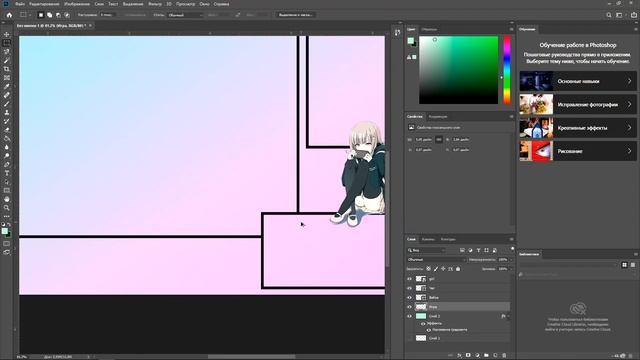Switch to the Channels tab
The image size is (640, 360).
point(428,239)
